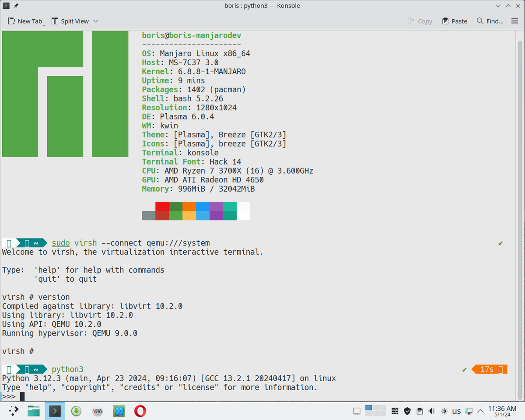Screen dimensions: 525x420
Task: Click the 'sudo virsh --connect qemu:///system' command
Action: (131, 243)
